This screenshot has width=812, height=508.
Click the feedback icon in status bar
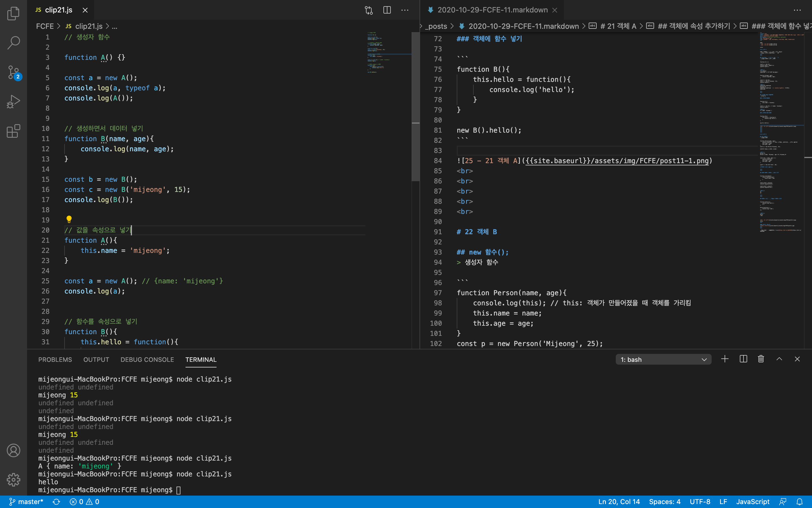[x=783, y=502]
